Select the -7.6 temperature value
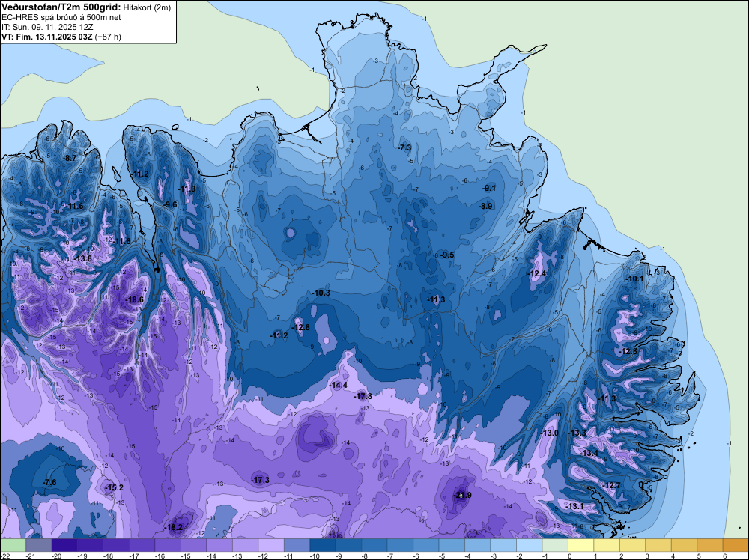This screenshot has width=749, height=560. coord(49,482)
